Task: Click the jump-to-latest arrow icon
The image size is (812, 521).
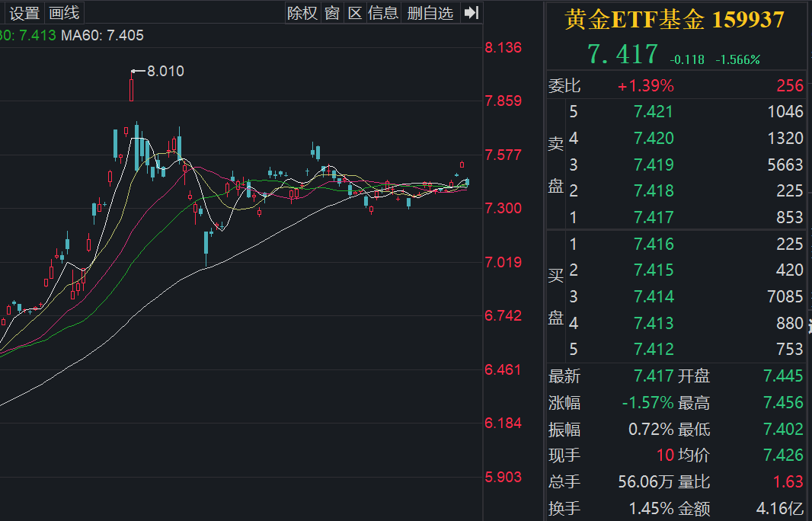Action: coord(470,13)
